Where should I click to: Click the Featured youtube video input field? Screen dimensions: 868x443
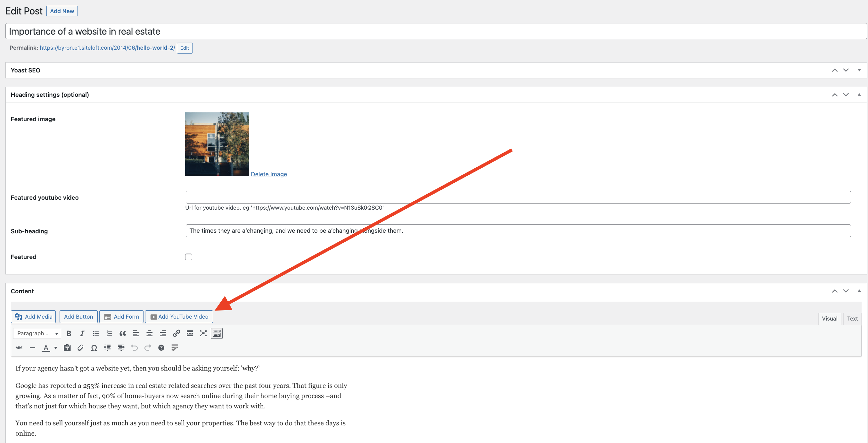[518, 197]
